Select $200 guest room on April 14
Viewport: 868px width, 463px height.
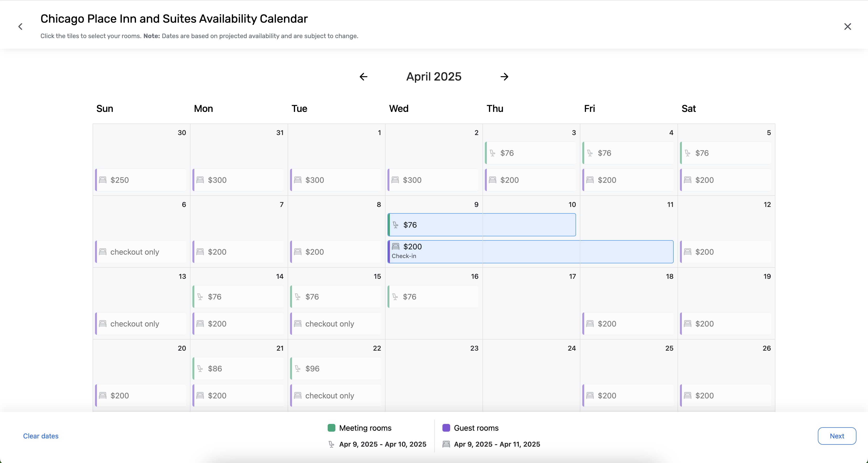238,323
